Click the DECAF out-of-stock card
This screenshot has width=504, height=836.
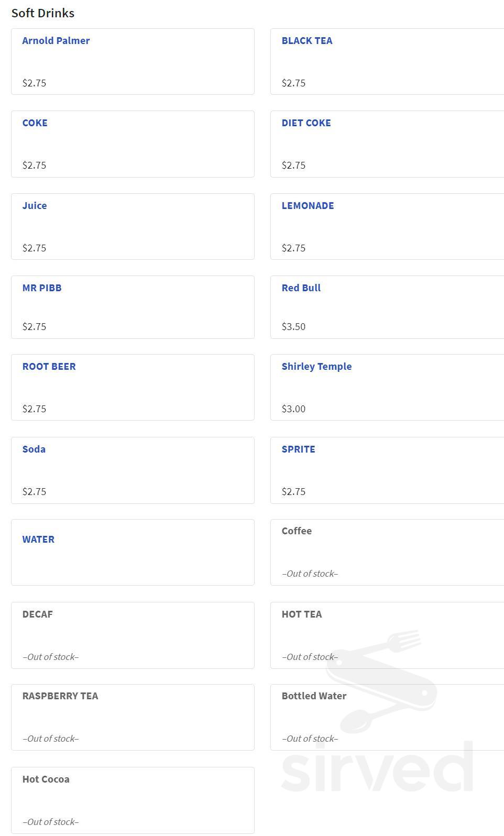point(133,635)
